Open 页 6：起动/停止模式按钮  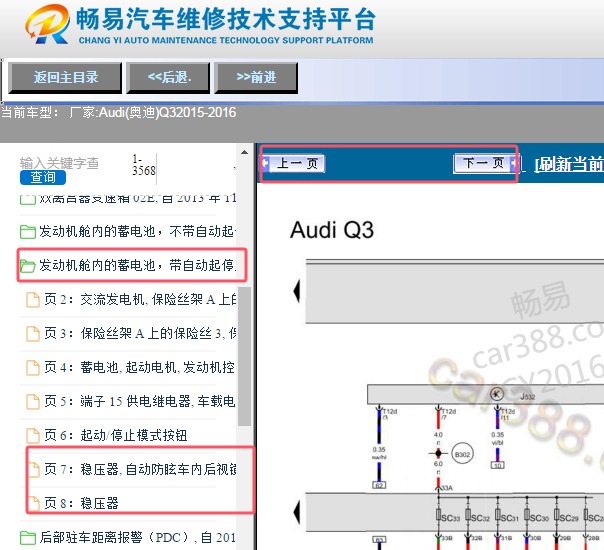pyautogui.click(x=107, y=435)
